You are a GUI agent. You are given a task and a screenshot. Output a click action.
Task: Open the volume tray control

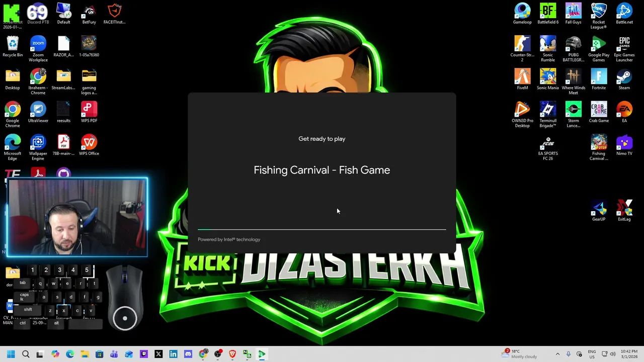click(x=612, y=354)
